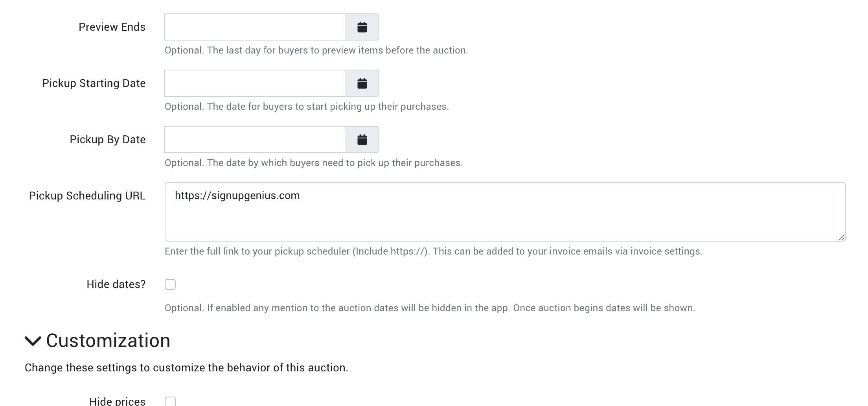Click the signupgenius.com URL text
Image resolution: width=868 pixels, height=406 pixels.
[x=237, y=196]
